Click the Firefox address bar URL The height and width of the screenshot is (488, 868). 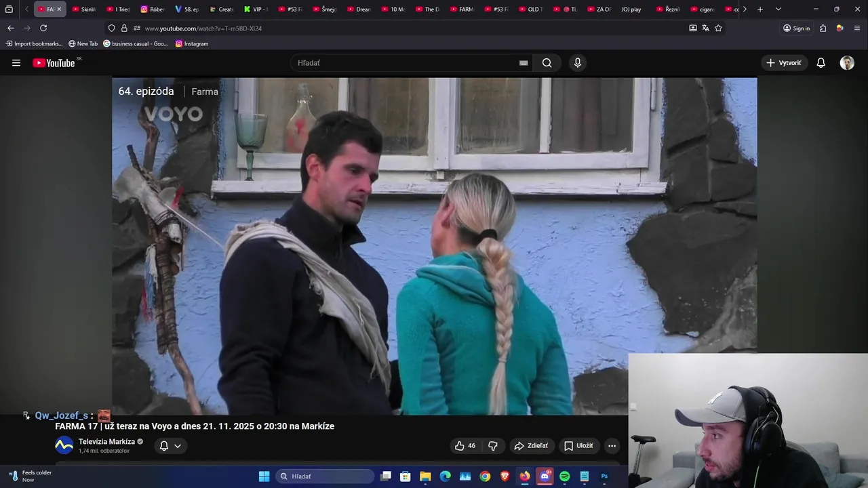[203, 28]
